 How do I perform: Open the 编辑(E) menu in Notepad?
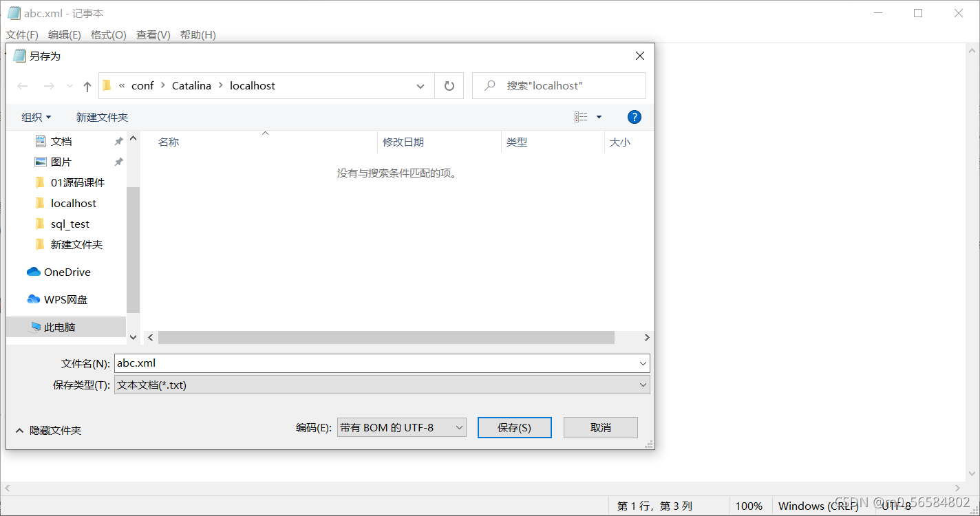[x=65, y=34]
